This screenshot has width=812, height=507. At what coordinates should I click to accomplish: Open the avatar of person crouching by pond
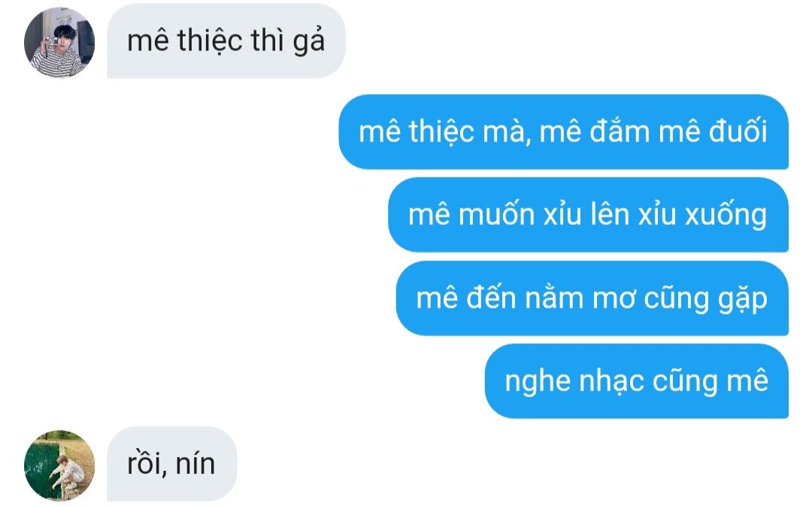point(59,465)
